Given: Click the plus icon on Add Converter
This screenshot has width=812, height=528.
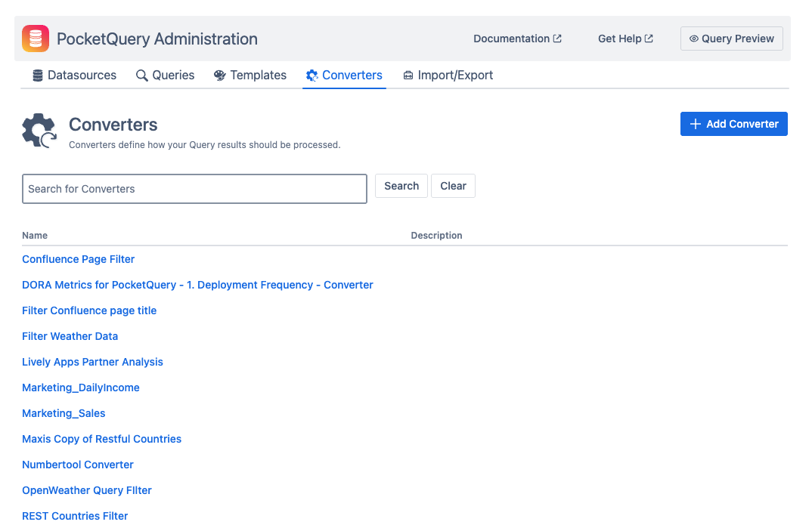Looking at the screenshot, I should 695,124.
